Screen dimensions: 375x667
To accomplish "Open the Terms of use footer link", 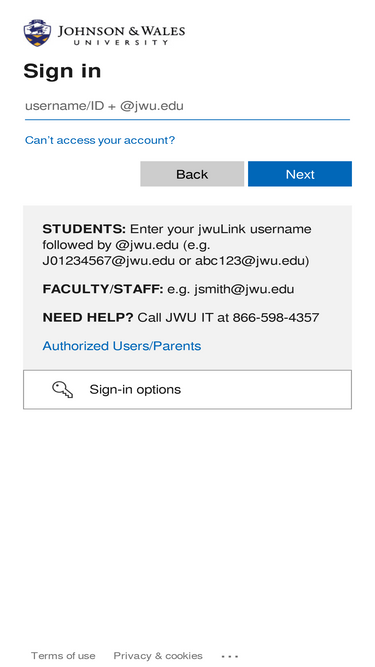I will (x=63, y=656).
